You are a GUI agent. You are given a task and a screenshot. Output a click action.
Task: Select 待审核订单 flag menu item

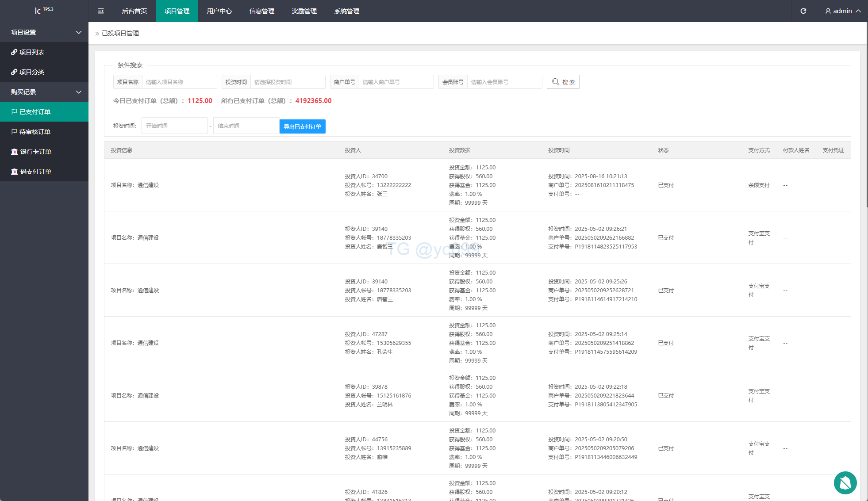point(35,132)
